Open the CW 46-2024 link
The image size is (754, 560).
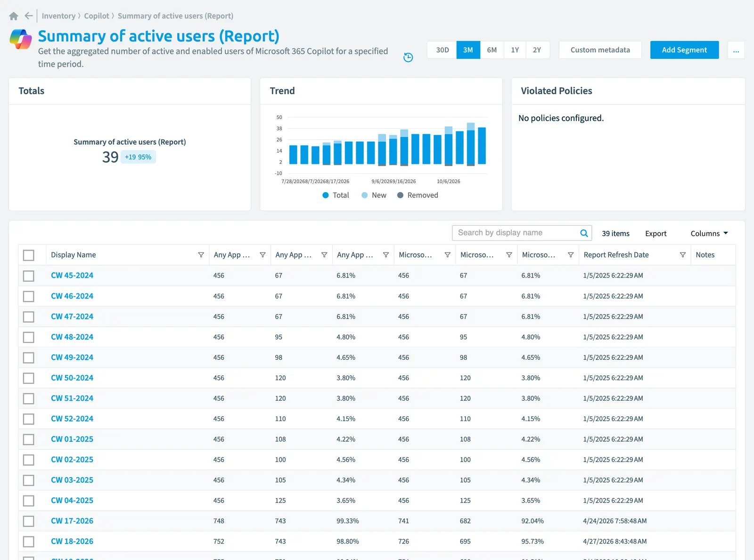(72, 296)
